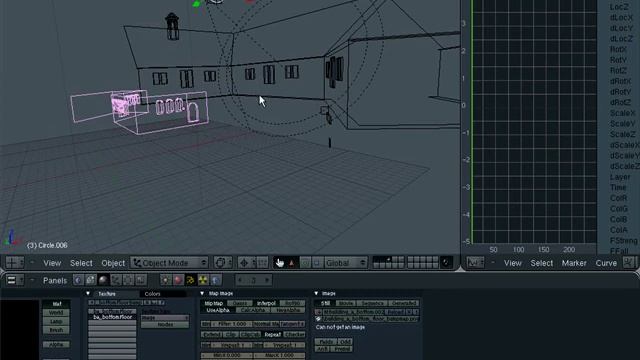
Task: Click the layer lock icon in 3D header
Action: coord(446,262)
